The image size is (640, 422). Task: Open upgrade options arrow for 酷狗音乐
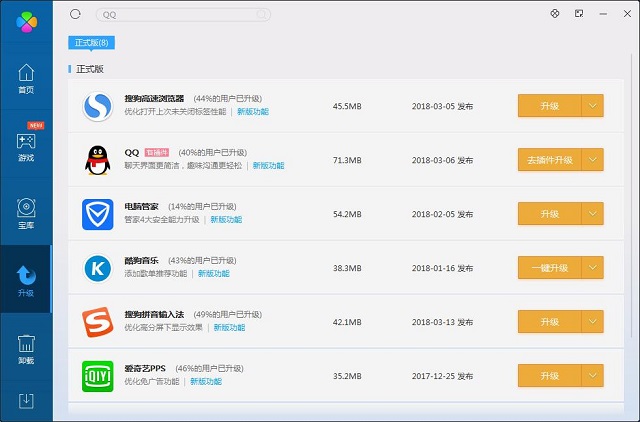click(x=592, y=268)
